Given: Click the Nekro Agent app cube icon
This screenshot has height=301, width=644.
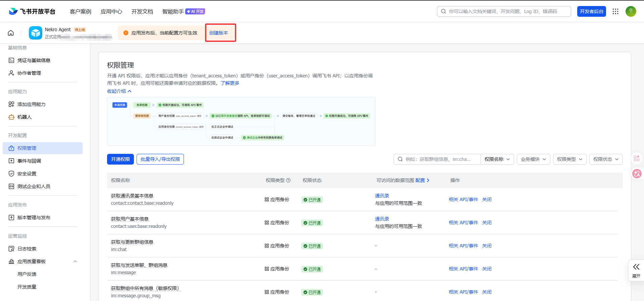Looking at the screenshot, I should tap(36, 33).
